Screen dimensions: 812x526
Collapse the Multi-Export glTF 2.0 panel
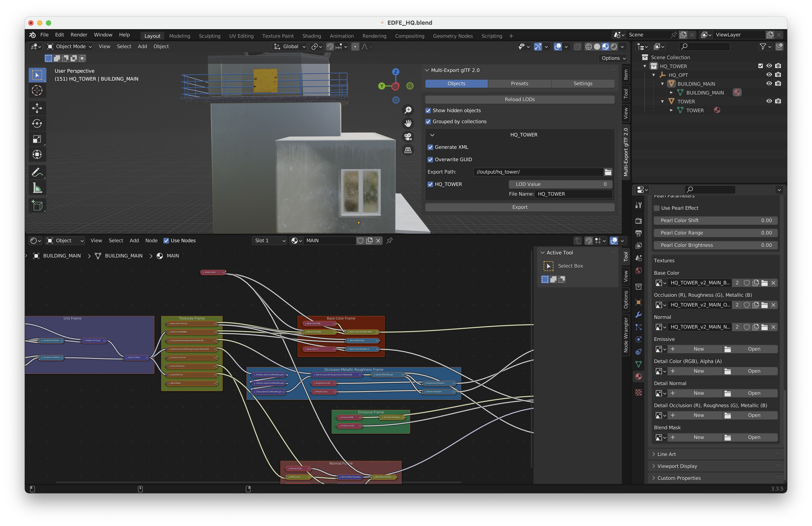point(427,70)
